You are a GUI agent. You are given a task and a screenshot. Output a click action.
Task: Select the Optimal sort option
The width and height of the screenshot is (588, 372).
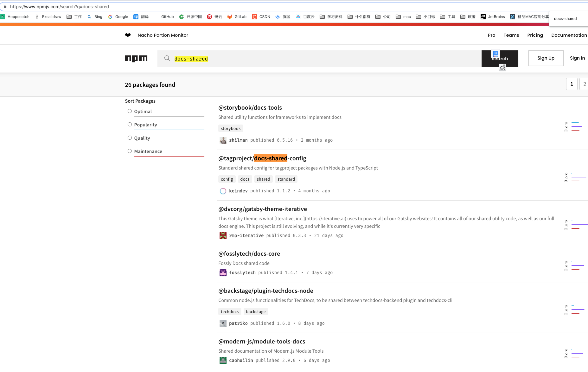pos(130,111)
